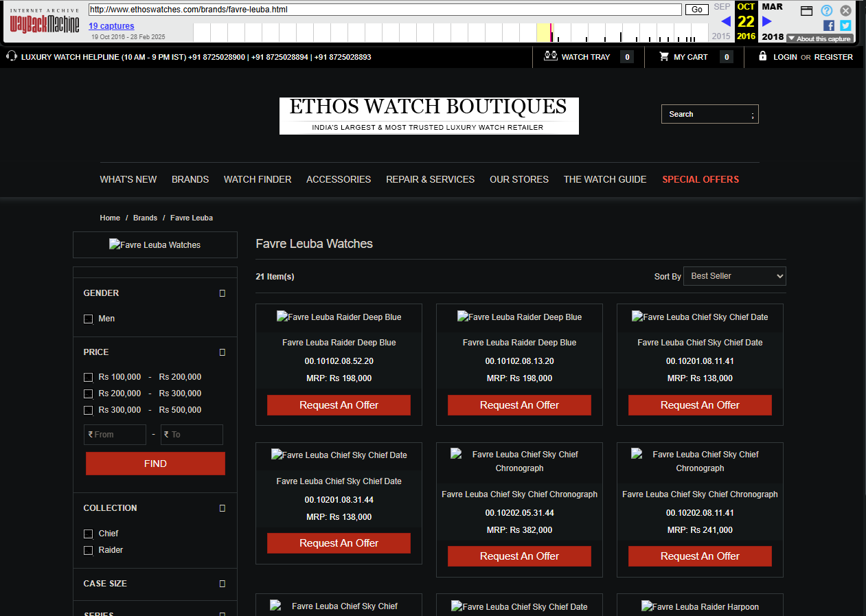Click the Wayback Go button
Screen dimensions: 866x616
coord(696,10)
